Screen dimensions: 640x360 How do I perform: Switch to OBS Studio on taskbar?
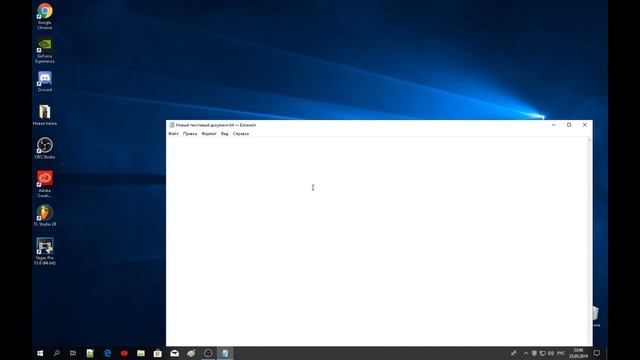click(x=208, y=353)
